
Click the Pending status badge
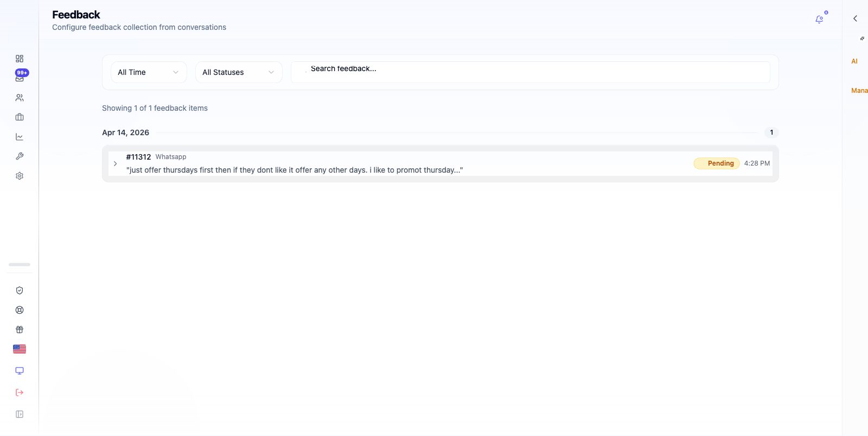(x=717, y=163)
